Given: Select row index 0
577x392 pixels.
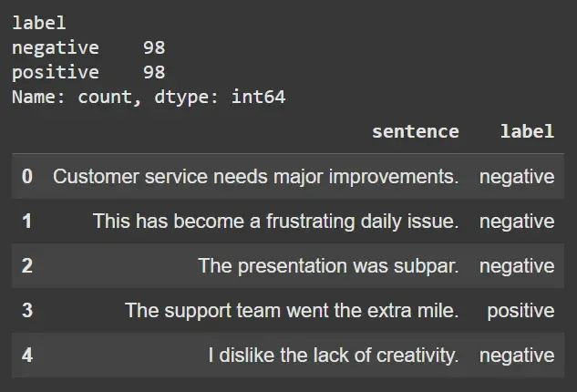Looking at the screenshot, I should [27, 177].
